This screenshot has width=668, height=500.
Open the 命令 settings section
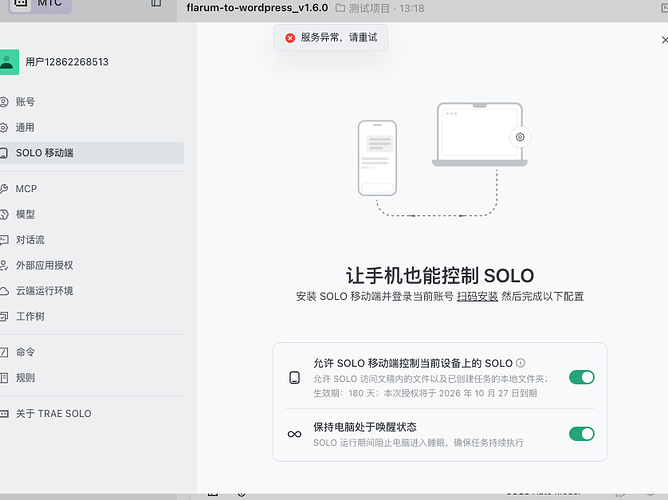pos(90,352)
